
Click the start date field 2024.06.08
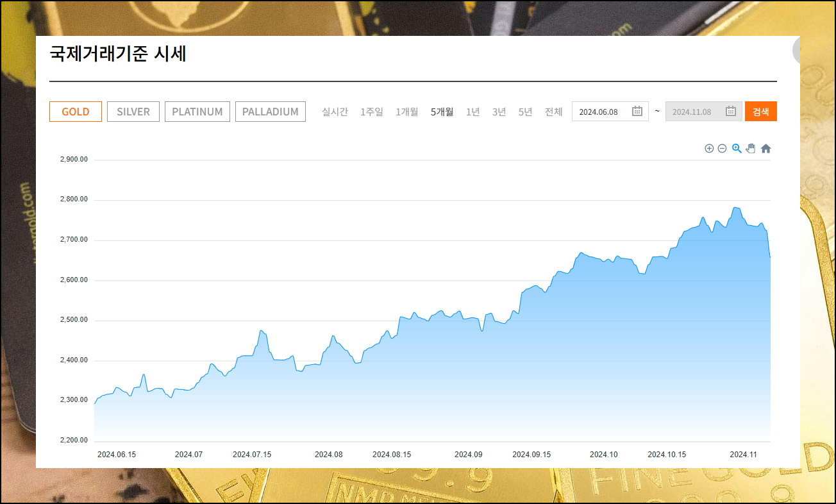click(x=610, y=112)
